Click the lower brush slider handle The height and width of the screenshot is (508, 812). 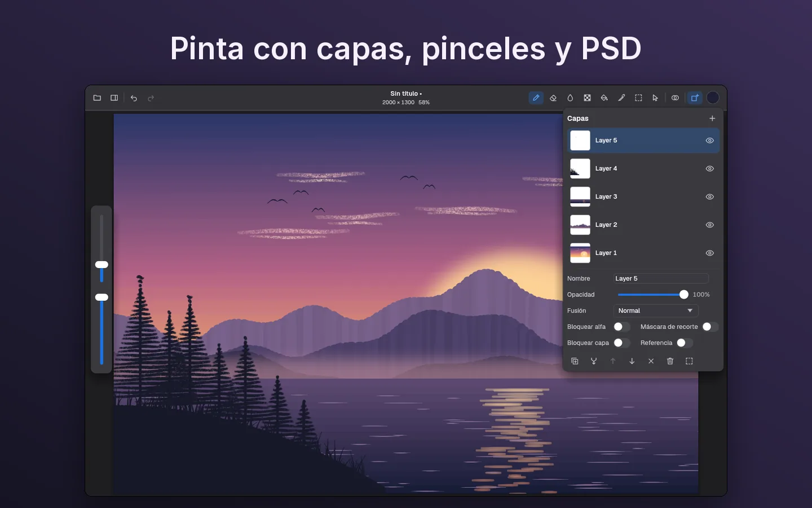coord(101,297)
